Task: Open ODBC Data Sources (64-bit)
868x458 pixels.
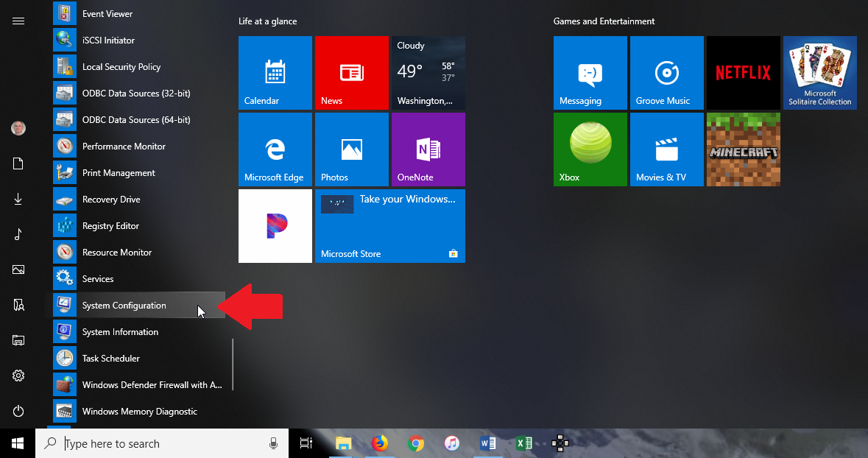Action: coord(138,120)
